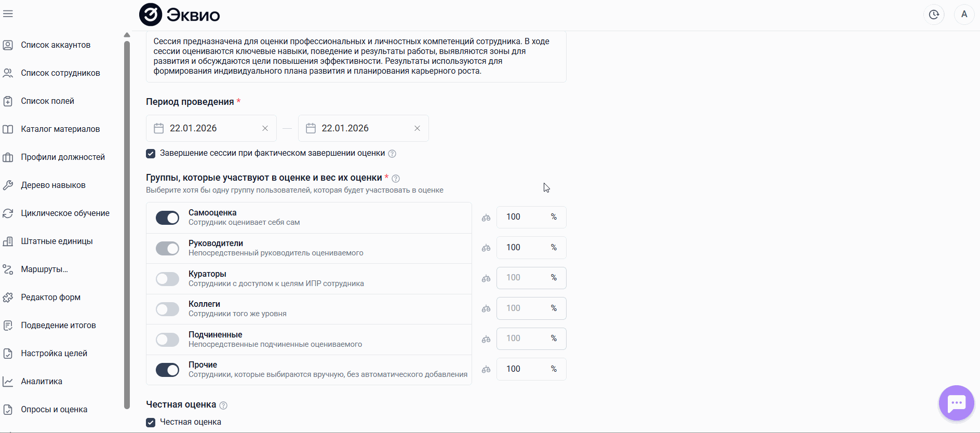Click the balance scale icon beside Прочие
Image resolution: width=980 pixels, height=433 pixels.
point(486,370)
